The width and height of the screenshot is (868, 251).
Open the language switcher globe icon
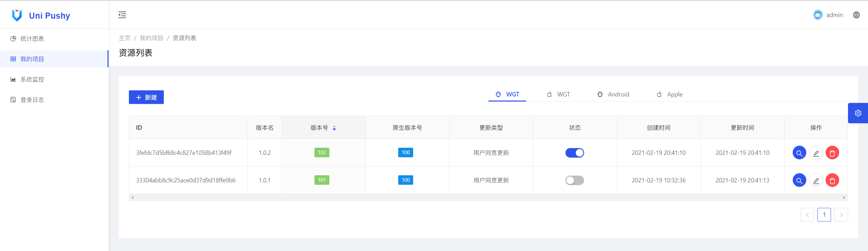pos(856,15)
